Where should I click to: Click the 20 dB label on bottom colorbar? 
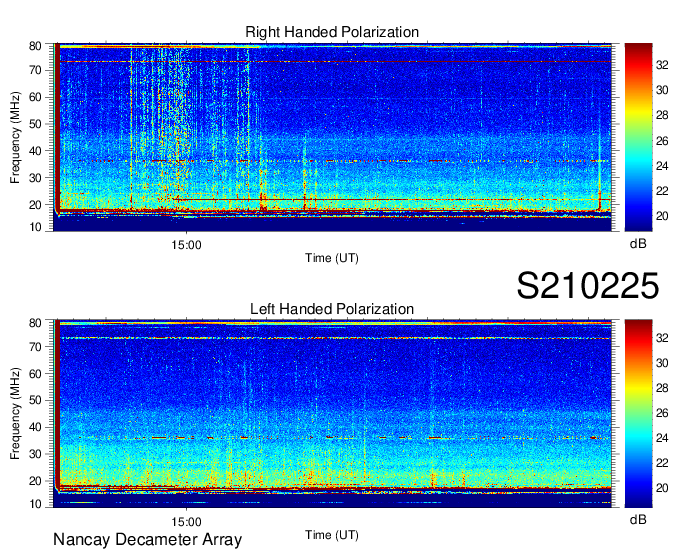click(662, 488)
